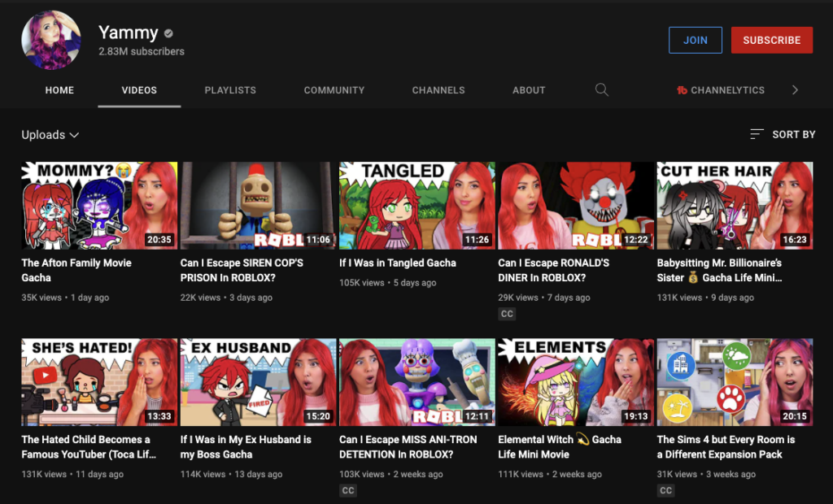Click the TANGLED video thumbnail

click(x=417, y=206)
